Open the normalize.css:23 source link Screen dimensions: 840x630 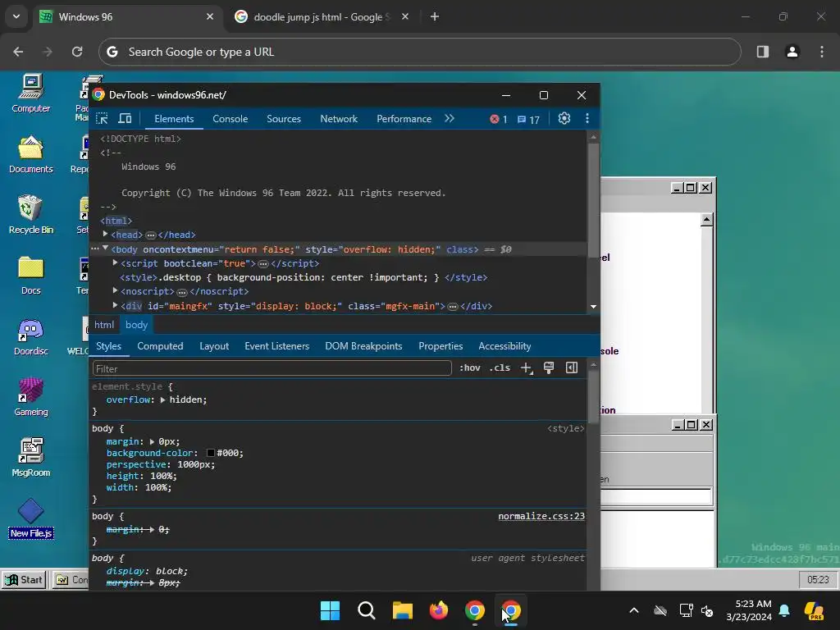(x=541, y=517)
